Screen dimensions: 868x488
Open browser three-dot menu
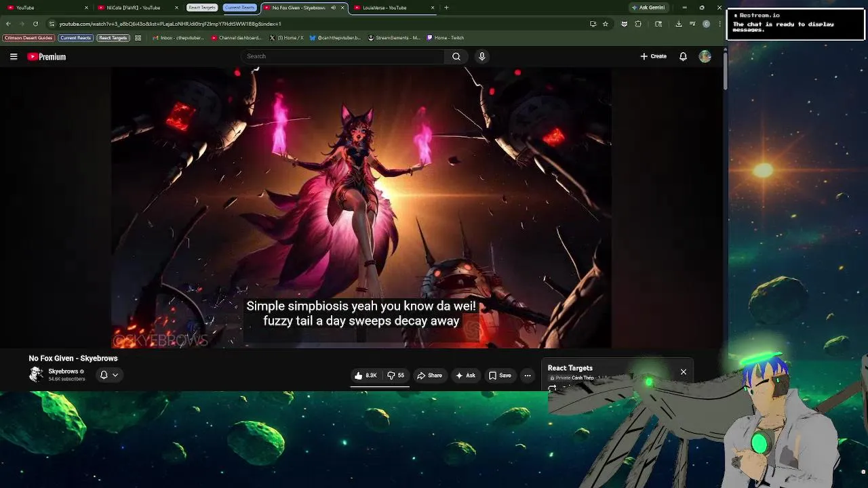(x=719, y=24)
